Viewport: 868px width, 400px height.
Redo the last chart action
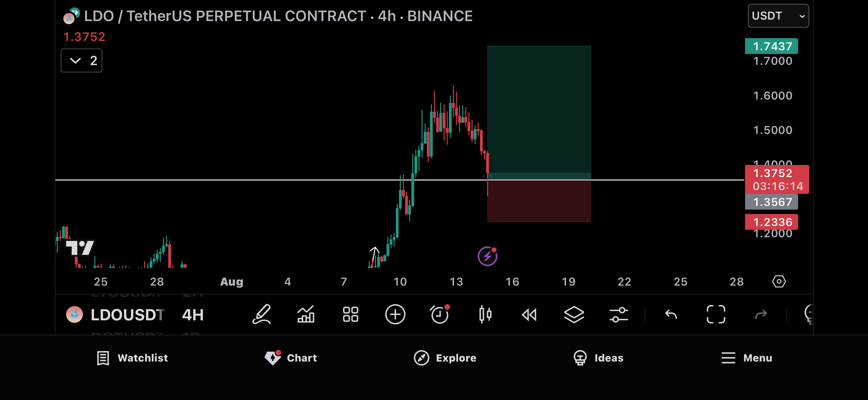[x=761, y=315]
